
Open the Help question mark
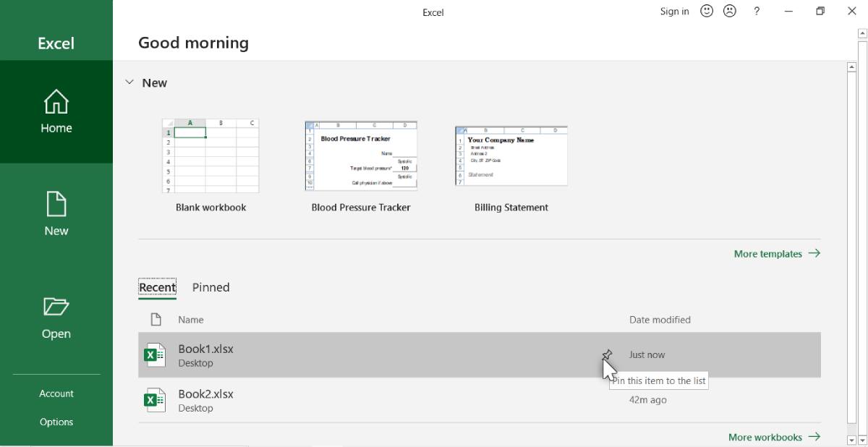coord(757,12)
